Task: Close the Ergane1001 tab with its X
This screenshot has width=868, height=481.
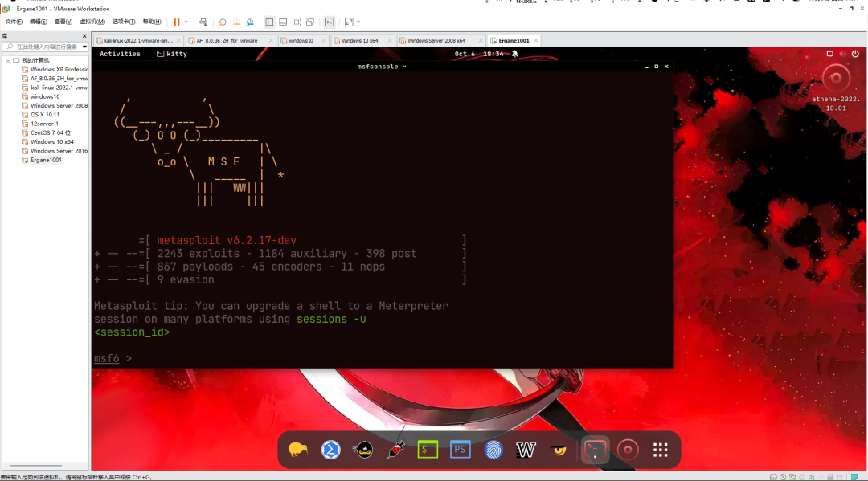Action: 536,40
